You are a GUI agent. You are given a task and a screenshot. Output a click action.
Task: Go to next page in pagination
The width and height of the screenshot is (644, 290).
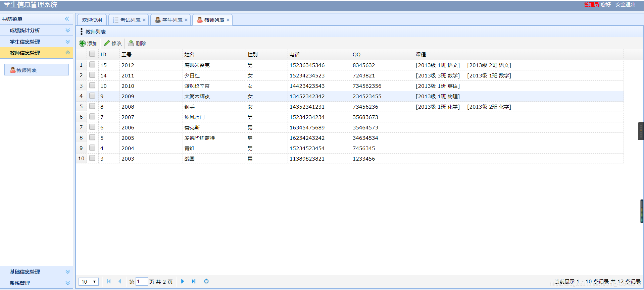point(183,281)
